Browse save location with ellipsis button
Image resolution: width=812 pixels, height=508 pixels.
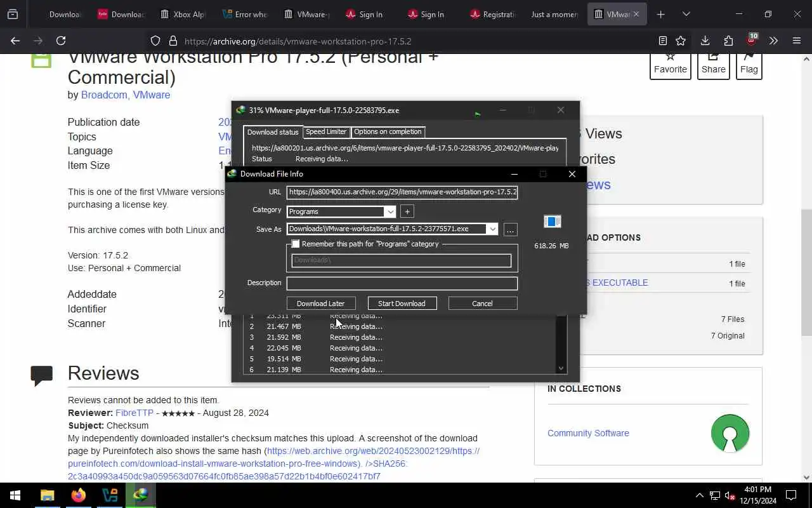[510, 230]
